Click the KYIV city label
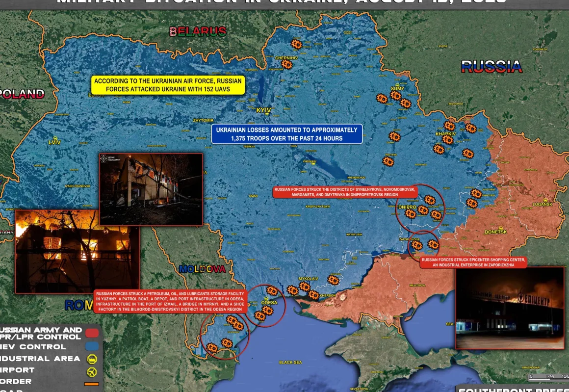The image size is (569, 392). click(263, 110)
